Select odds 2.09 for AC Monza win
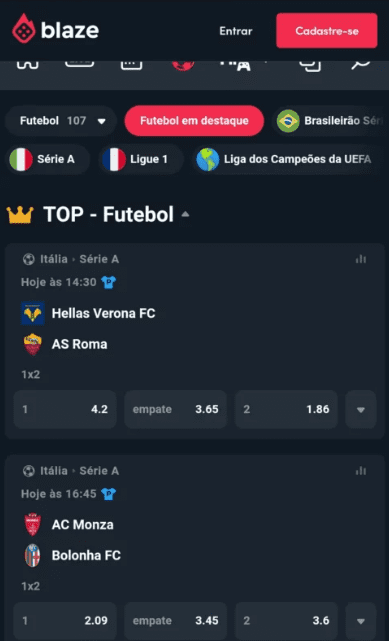 click(65, 621)
